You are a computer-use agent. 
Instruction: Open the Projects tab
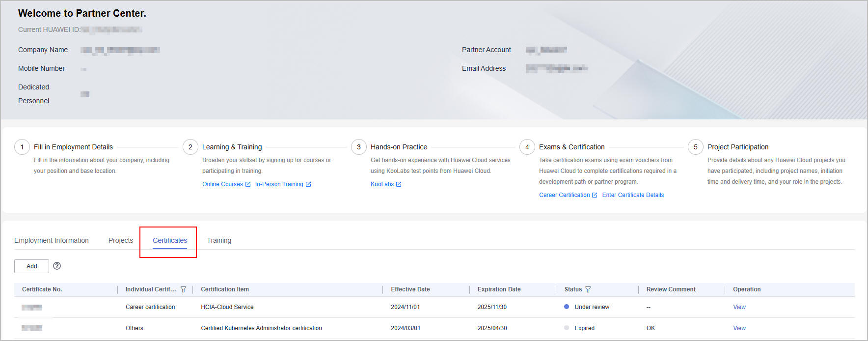click(121, 240)
